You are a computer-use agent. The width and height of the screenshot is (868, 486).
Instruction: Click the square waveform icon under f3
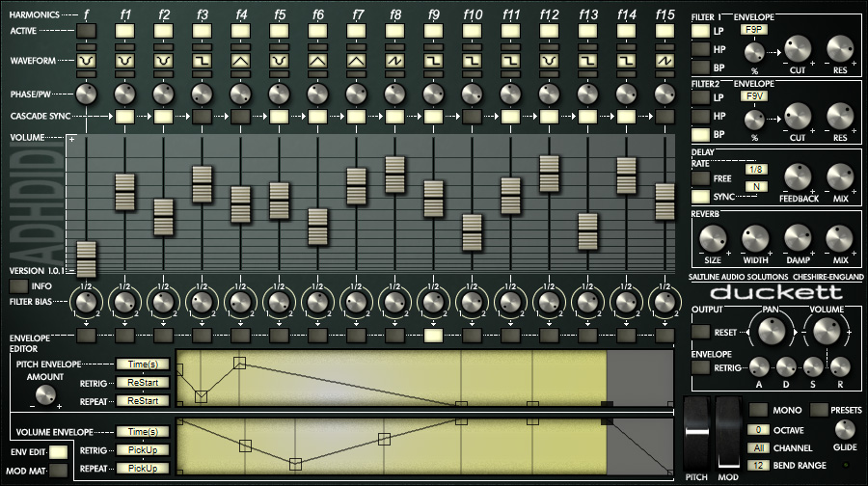tap(202, 62)
